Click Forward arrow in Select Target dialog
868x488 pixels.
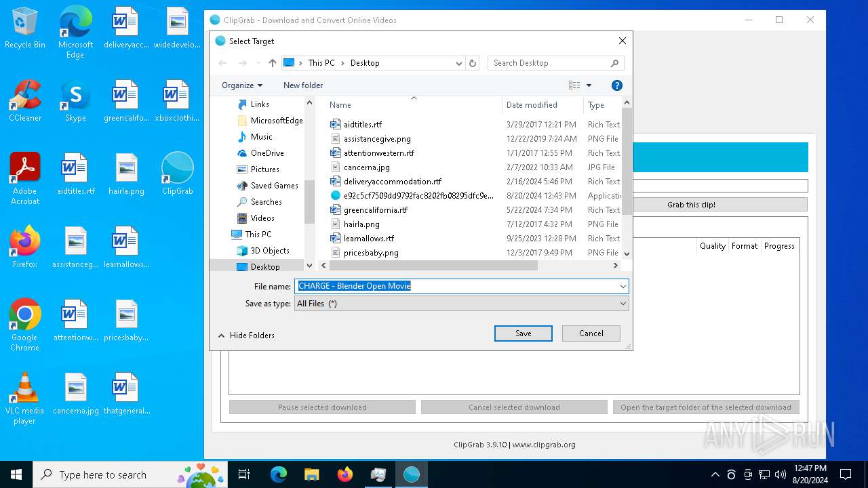(x=242, y=63)
